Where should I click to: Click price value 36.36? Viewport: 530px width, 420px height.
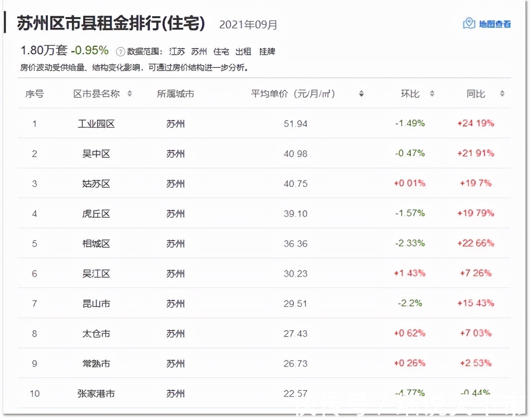point(296,244)
